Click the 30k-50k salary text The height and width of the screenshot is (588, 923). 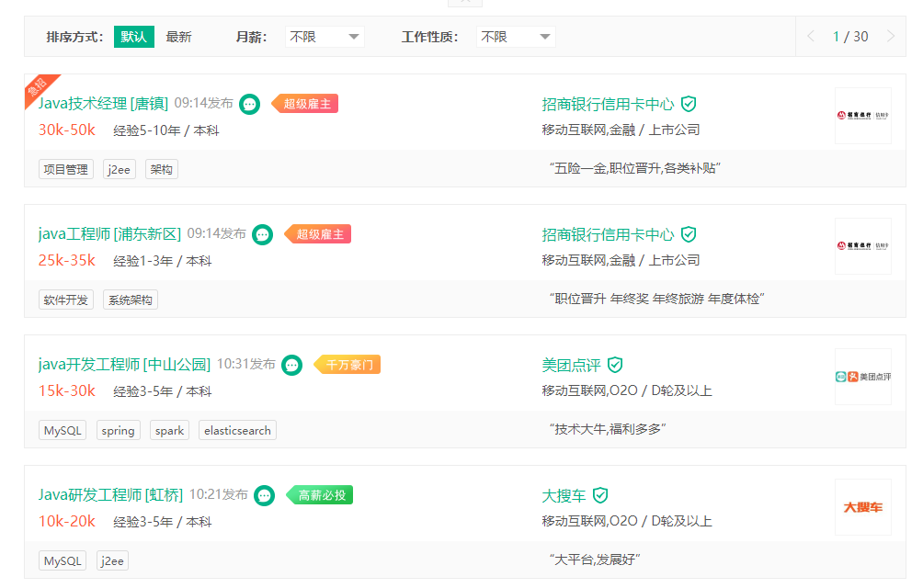click(x=66, y=130)
